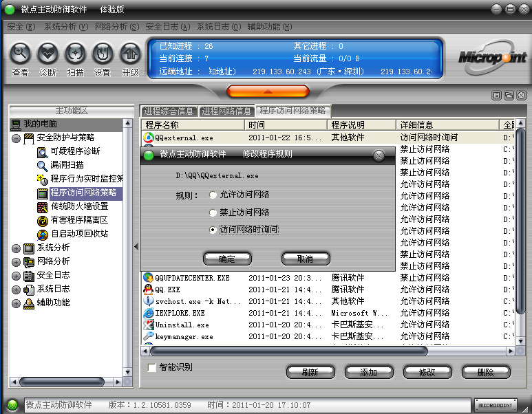Select the keymanager.exe row icon
The height and width of the screenshot is (414, 532).
pos(148,336)
